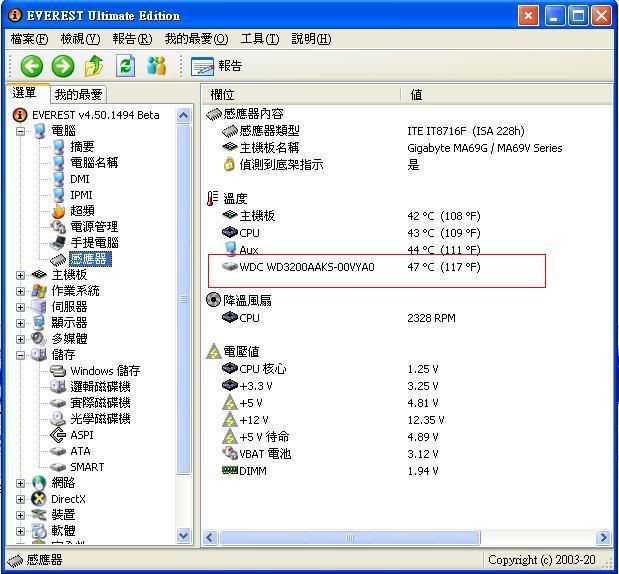This screenshot has height=574, width=619.
Task: Click the warning-bolt icon beside 電壓值
Action: [x=214, y=351]
